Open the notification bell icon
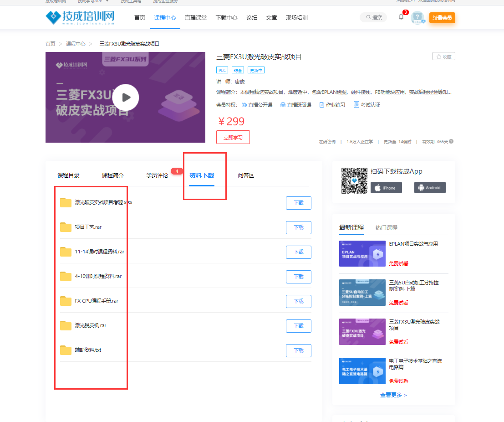The width and height of the screenshot is (504, 422). (401, 17)
